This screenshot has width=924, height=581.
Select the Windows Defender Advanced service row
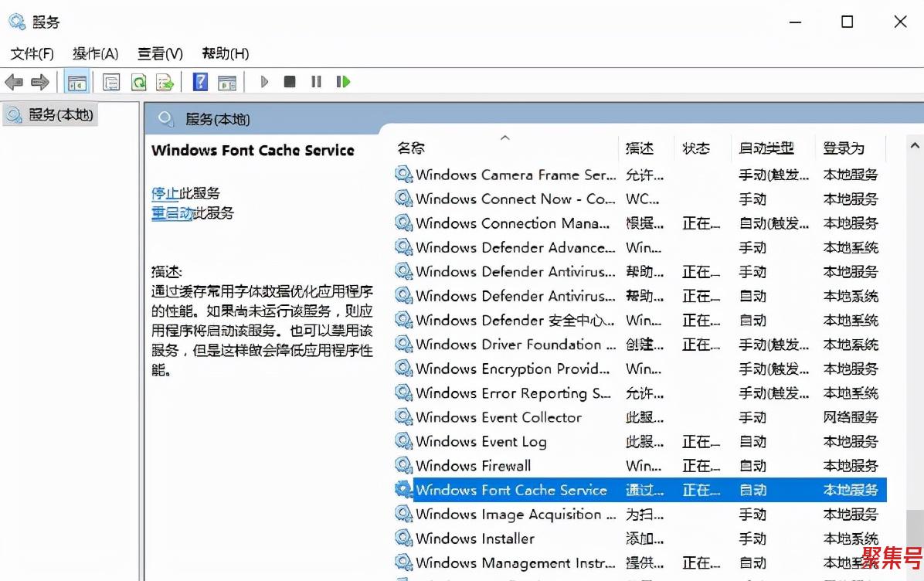(640, 247)
